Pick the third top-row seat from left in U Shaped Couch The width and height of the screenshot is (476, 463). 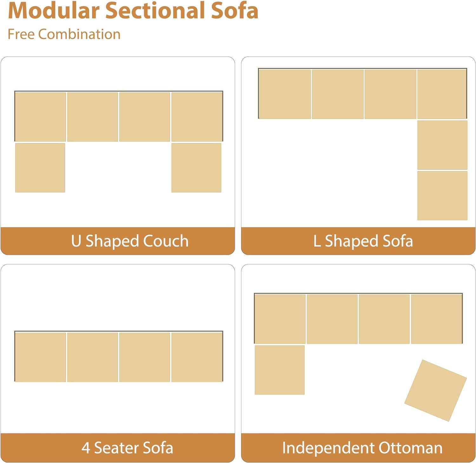145,117
